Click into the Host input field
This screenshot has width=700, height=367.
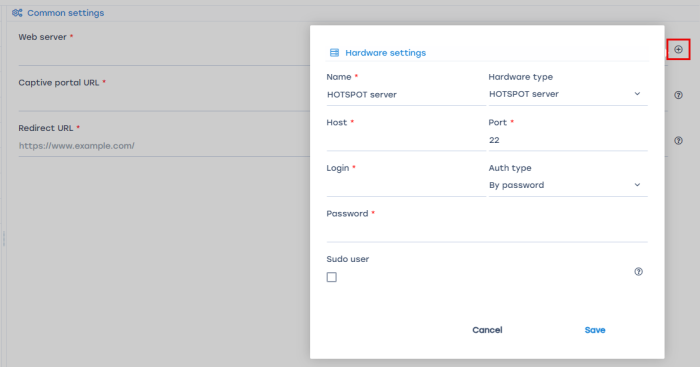406,140
